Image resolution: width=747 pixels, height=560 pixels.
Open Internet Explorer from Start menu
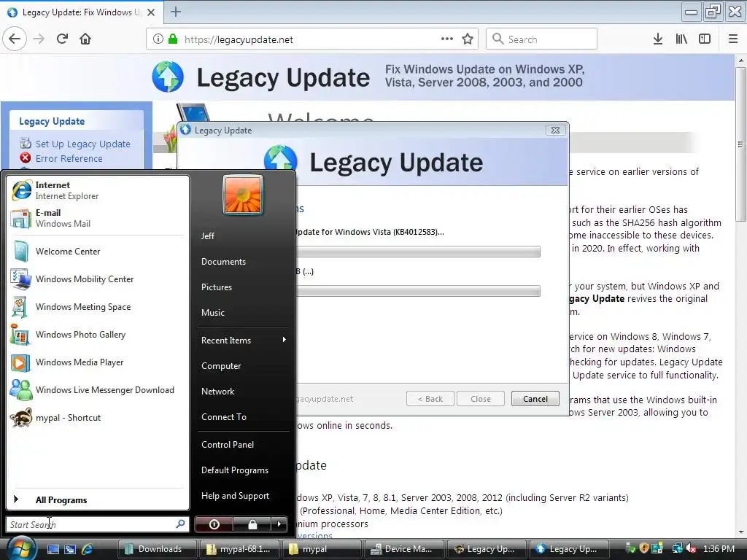click(98, 190)
